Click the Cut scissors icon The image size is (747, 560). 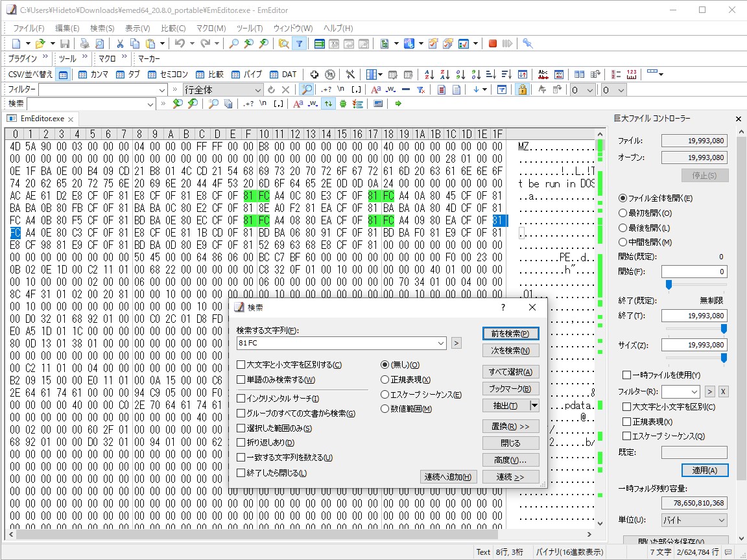[x=120, y=44]
